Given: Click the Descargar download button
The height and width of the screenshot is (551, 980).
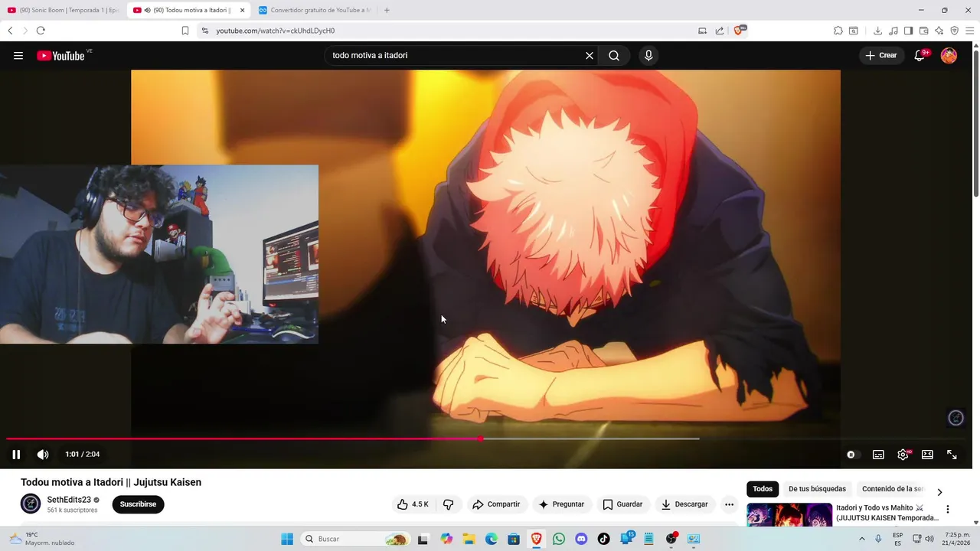Looking at the screenshot, I should [x=684, y=504].
